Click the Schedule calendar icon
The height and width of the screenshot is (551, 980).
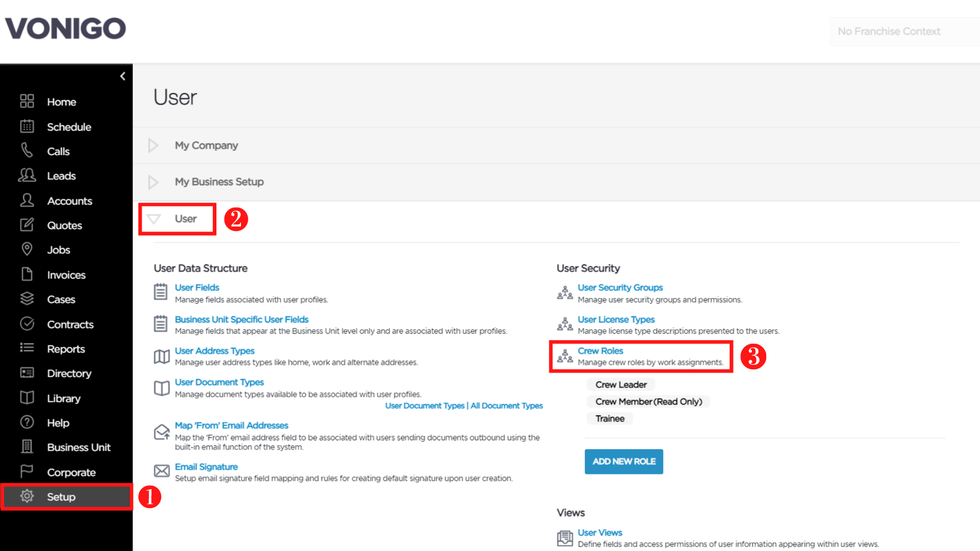point(27,127)
